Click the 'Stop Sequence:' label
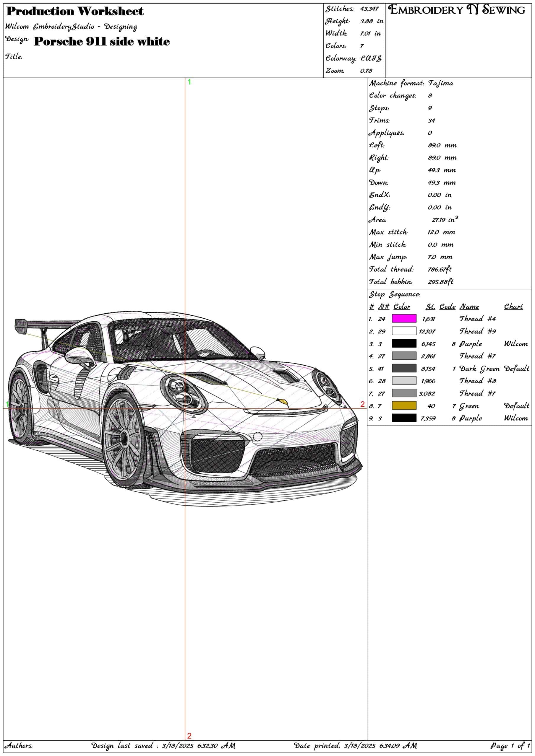The width and height of the screenshot is (535, 756). [394, 294]
